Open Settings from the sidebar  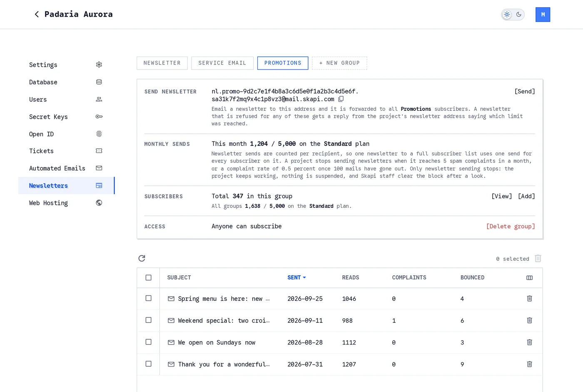coord(66,65)
